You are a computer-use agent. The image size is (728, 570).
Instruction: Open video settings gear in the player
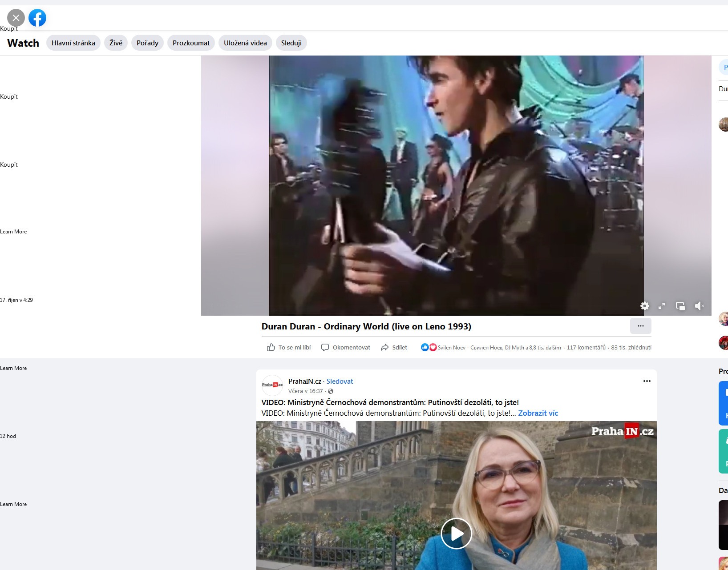(x=645, y=306)
